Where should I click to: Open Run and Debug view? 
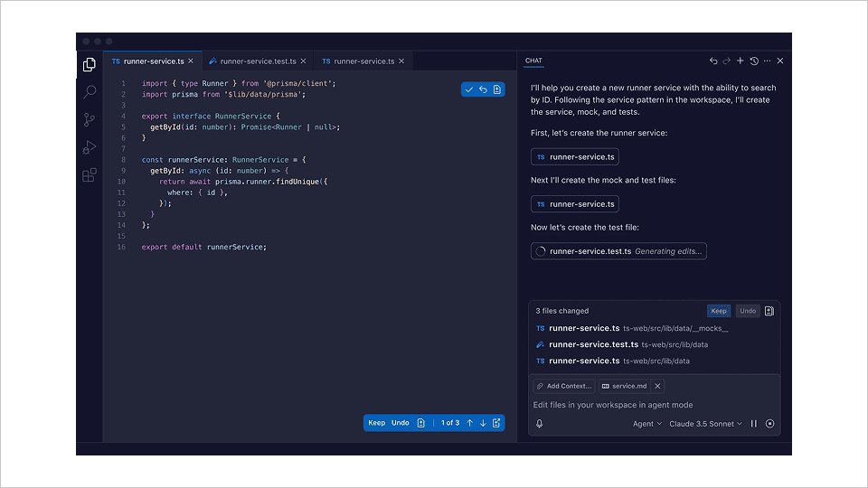coord(90,147)
